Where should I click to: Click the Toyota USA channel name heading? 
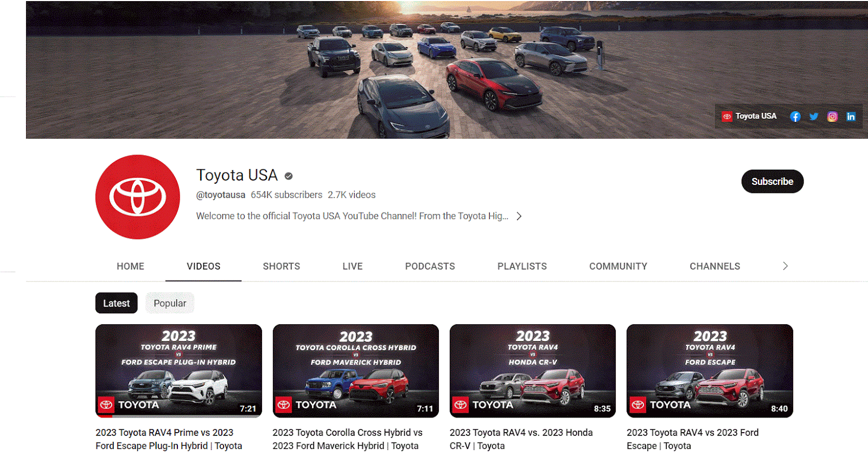237,175
